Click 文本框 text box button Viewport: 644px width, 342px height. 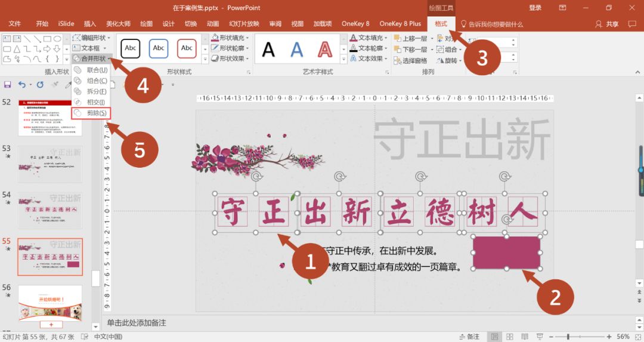pyautogui.click(x=89, y=48)
